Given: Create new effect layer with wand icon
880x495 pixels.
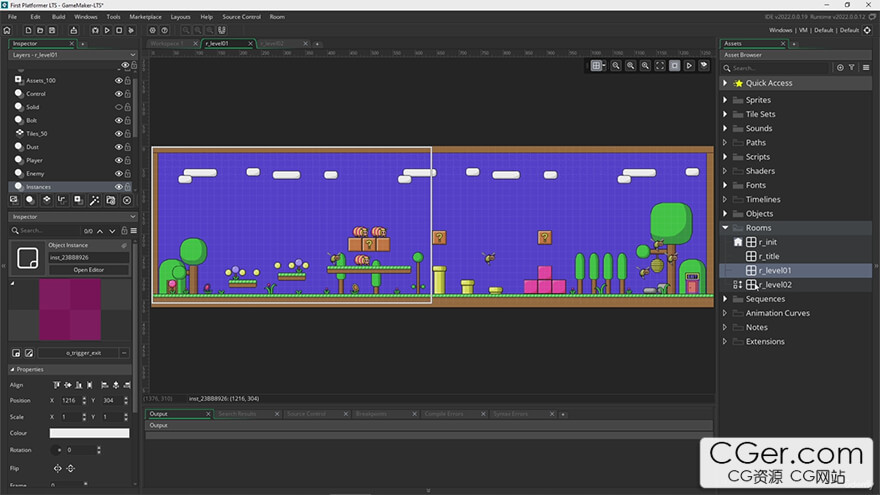Looking at the screenshot, I should [x=94, y=200].
